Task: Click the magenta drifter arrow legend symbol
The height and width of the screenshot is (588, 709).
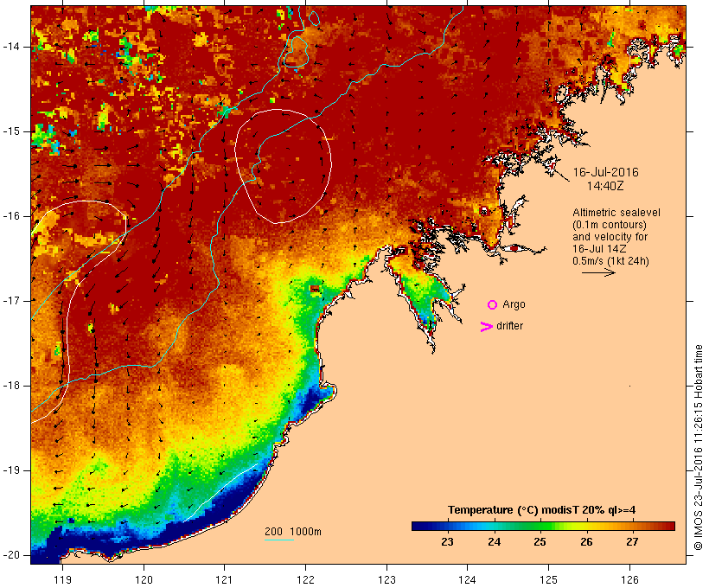Action: pos(487,327)
